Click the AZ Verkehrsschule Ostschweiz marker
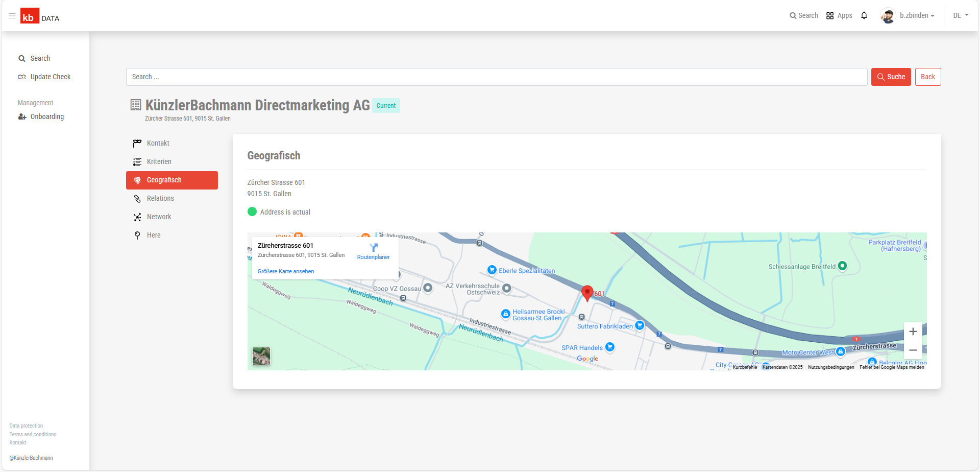Image resolution: width=980 pixels, height=472 pixels. point(507,289)
